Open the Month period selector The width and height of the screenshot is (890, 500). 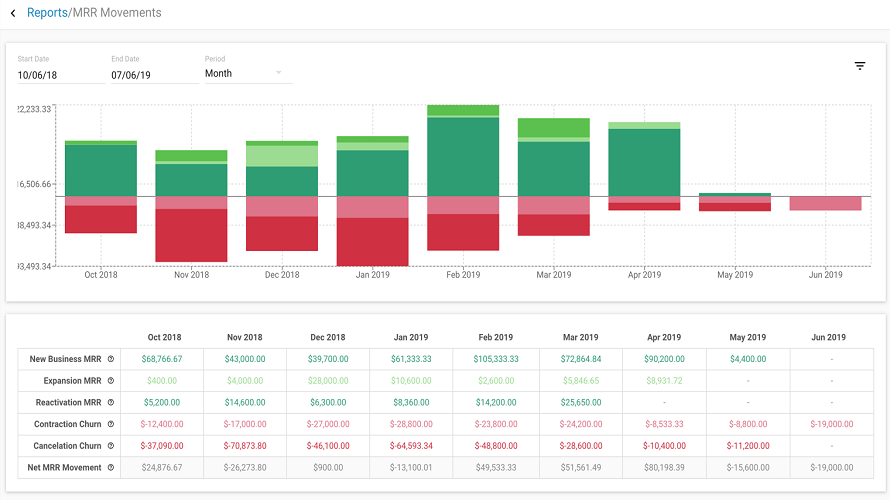[249, 74]
